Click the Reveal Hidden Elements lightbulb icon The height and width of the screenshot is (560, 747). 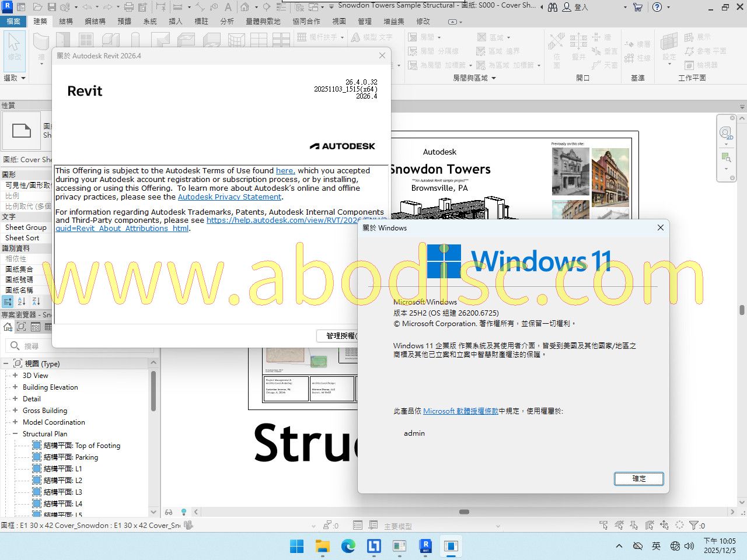point(183,512)
